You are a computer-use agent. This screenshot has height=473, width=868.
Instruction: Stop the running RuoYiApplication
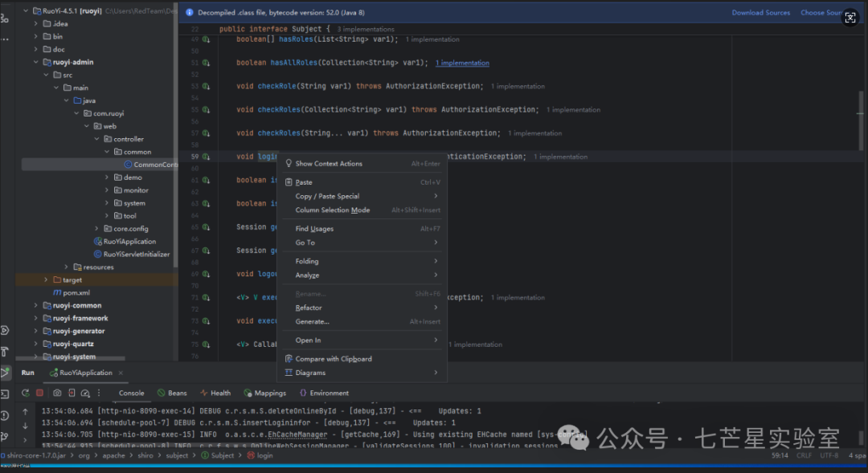(40, 393)
